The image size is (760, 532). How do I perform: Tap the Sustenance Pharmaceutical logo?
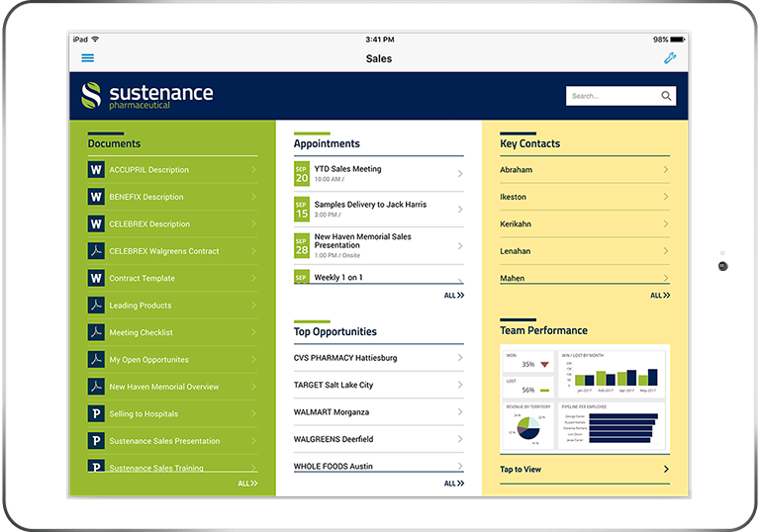click(147, 96)
